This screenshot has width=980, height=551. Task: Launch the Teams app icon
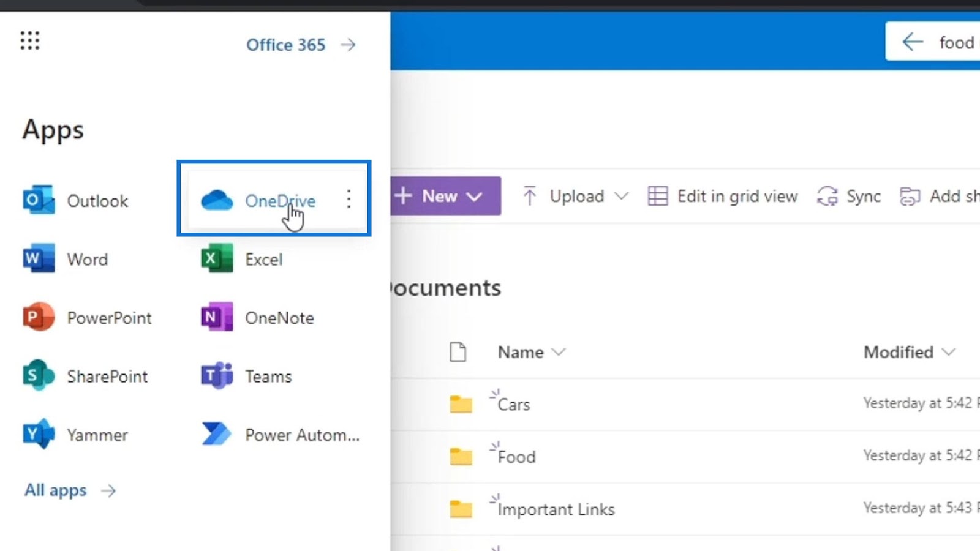[x=217, y=375]
